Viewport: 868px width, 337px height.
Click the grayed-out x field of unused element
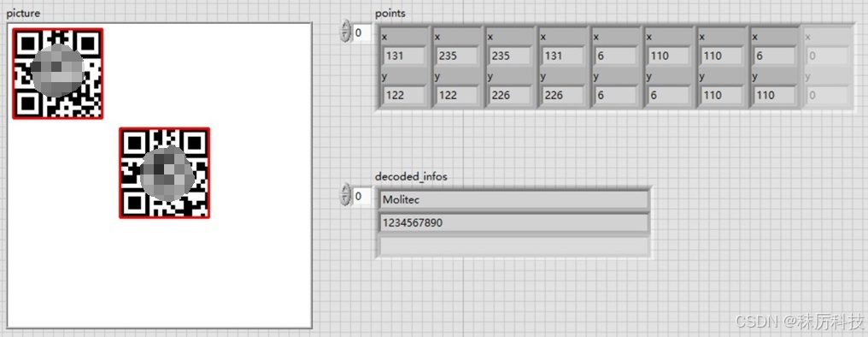coord(828,56)
